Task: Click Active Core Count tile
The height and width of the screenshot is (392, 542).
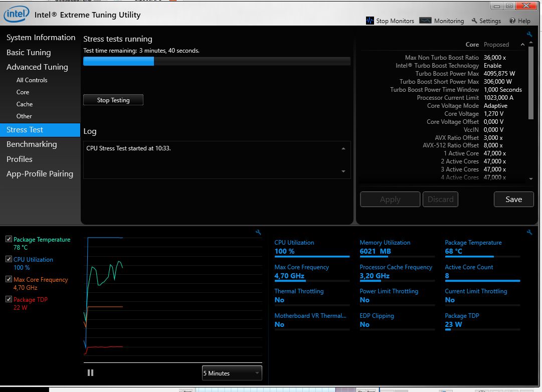Action: pyautogui.click(x=482, y=273)
